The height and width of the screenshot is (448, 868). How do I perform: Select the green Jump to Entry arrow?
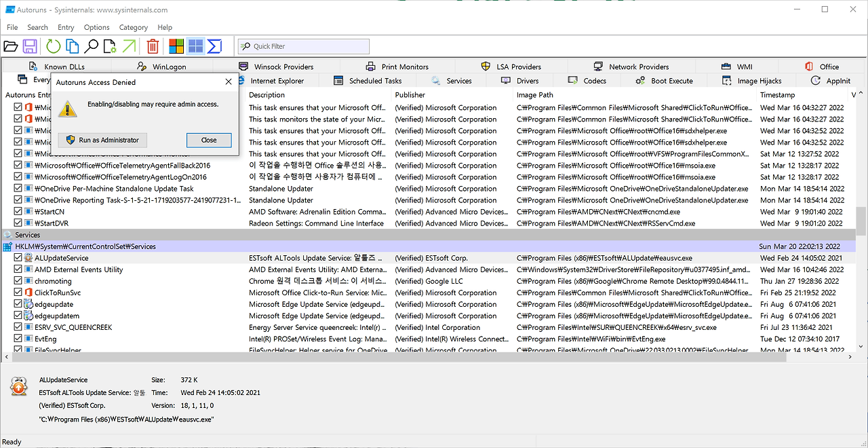(x=129, y=45)
